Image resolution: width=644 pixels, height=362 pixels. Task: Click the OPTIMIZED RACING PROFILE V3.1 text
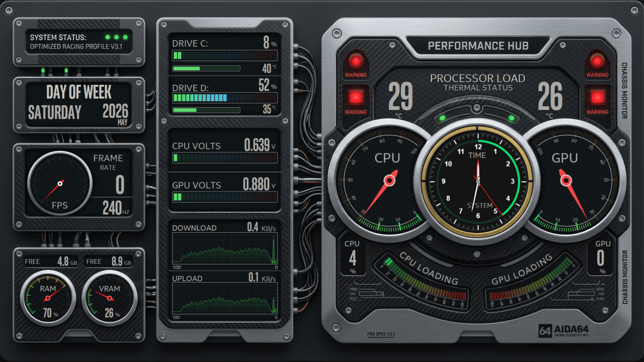point(76,47)
